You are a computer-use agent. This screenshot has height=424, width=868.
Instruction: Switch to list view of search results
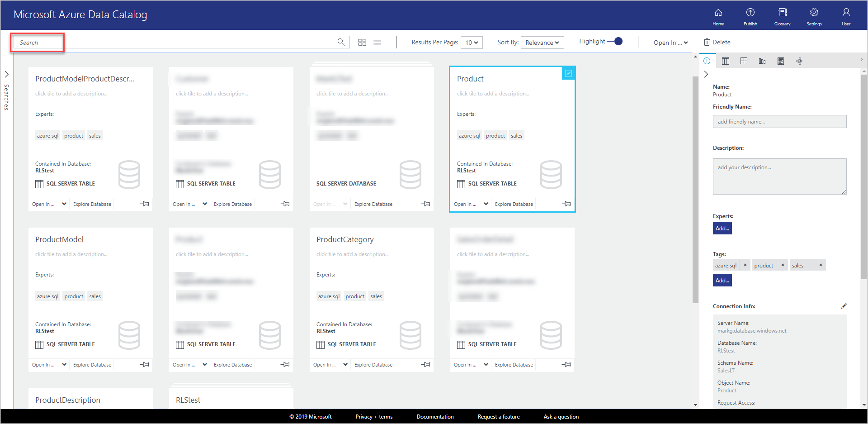[x=377, y=42]
